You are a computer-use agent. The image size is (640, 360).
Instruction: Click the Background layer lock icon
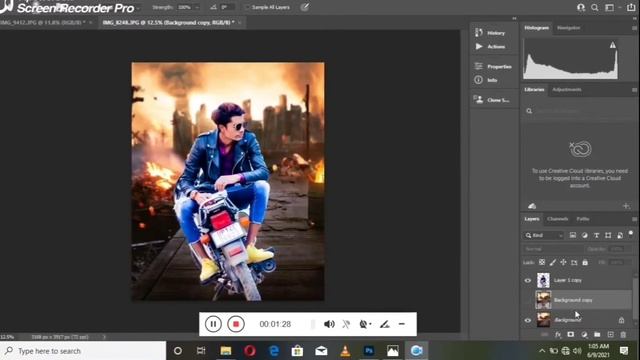pos(621,320)
